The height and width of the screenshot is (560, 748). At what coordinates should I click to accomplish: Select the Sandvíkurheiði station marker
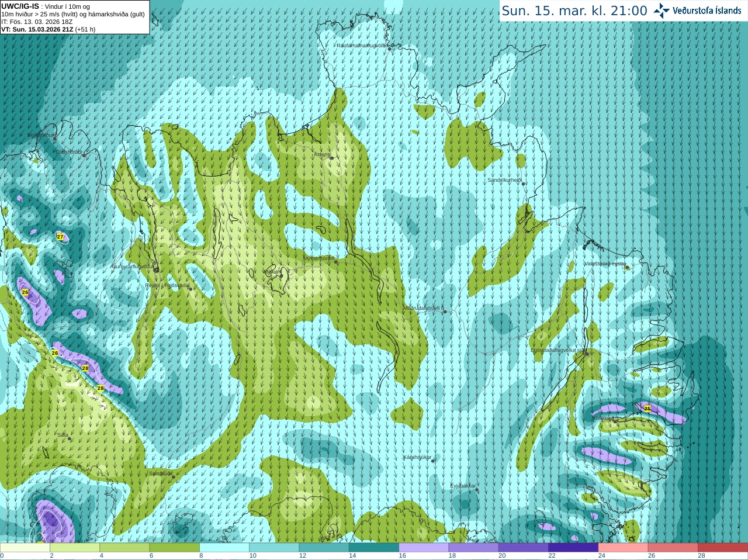[524, 184]
